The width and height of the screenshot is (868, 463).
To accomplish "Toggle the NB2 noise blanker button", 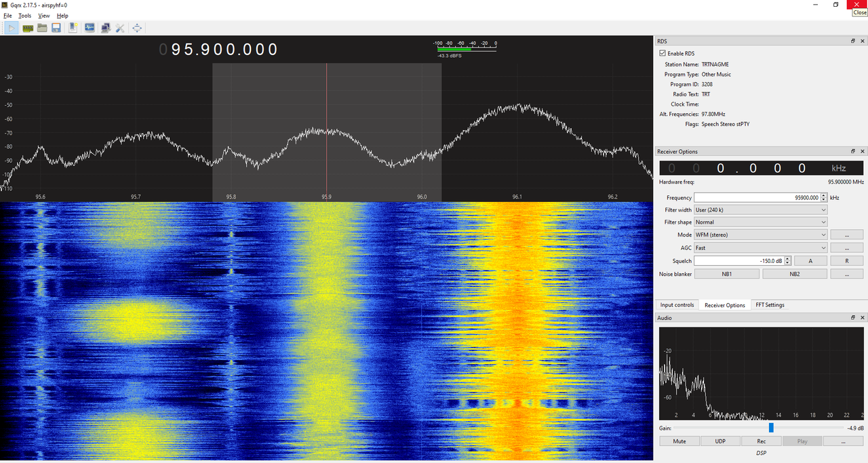I will click(x=795, y=274).
